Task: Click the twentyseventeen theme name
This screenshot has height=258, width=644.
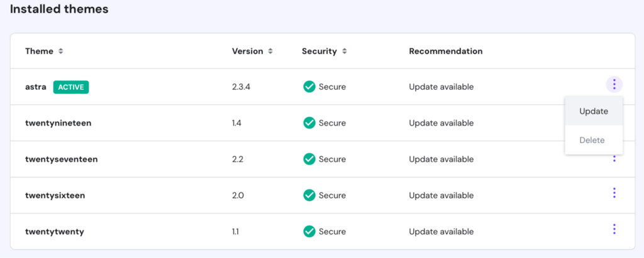Action: click(61, 159)
